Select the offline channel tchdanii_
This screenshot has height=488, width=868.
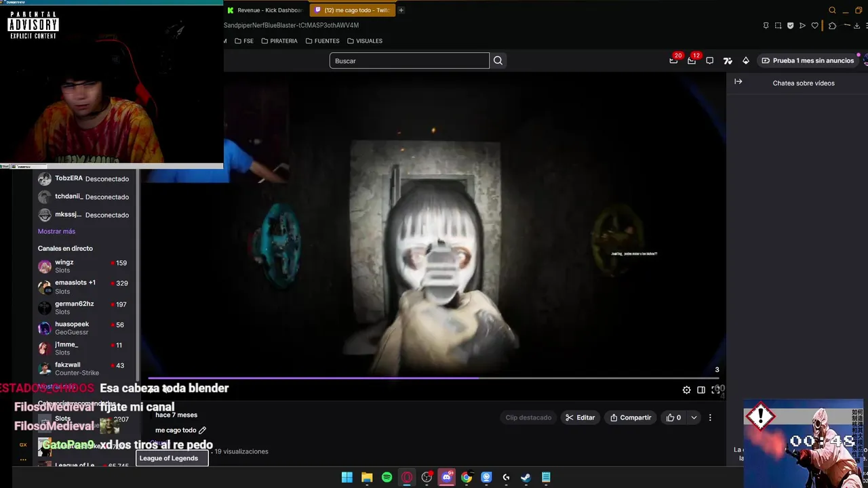[83, 197]
